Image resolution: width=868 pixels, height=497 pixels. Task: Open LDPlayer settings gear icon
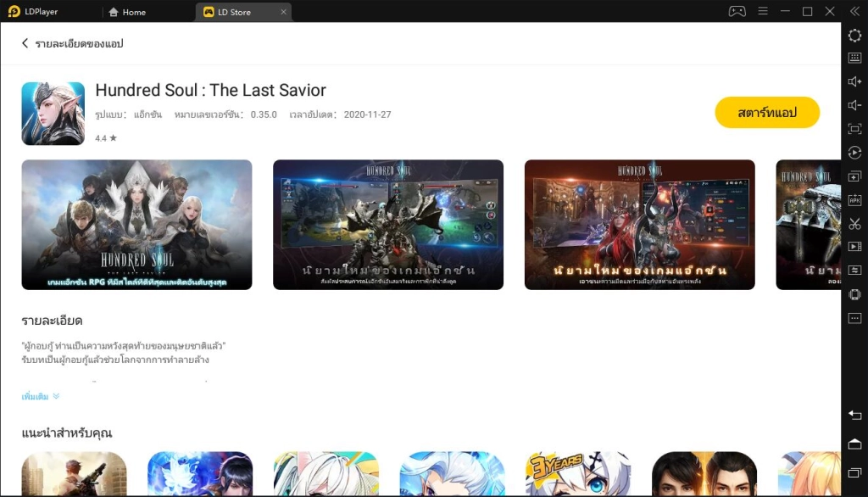854,36
